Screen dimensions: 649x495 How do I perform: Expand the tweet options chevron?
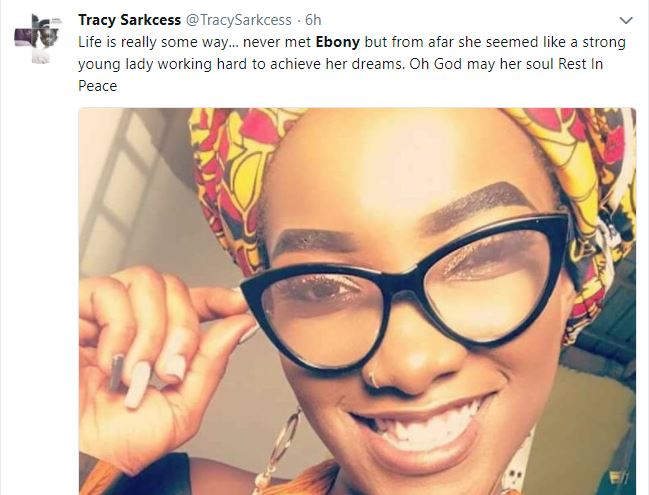[x=625, y=20]
